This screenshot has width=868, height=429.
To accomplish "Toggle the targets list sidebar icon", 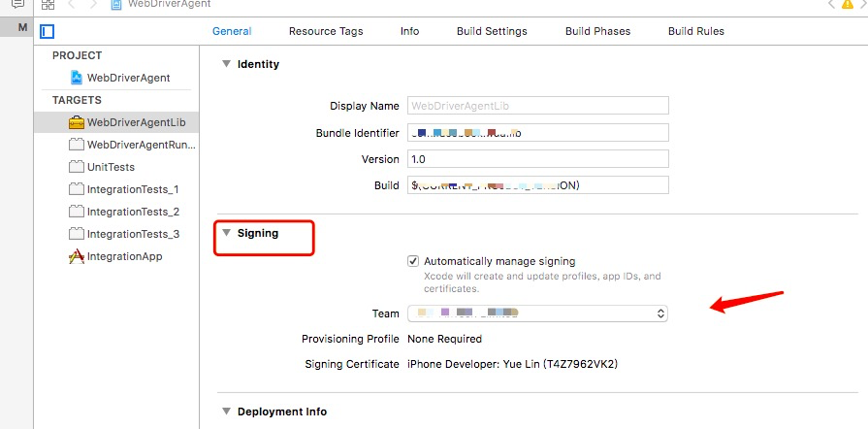I will coord(47,31).
